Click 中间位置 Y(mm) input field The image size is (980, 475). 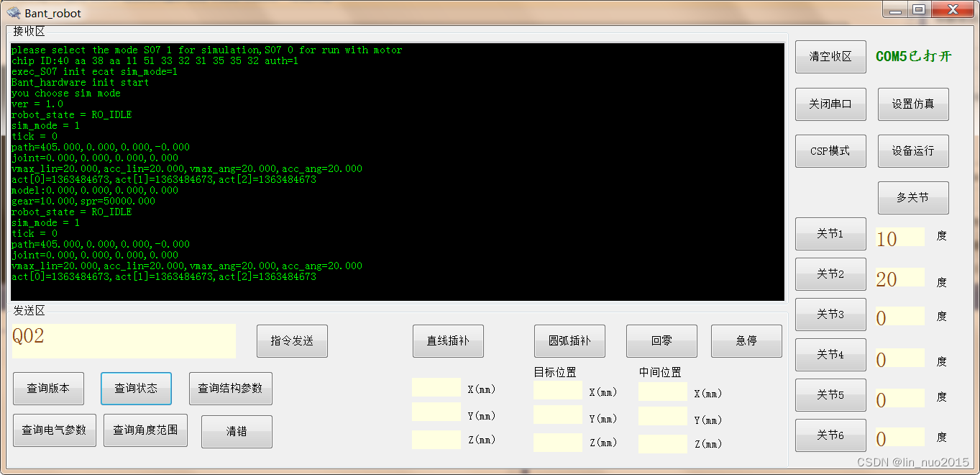[663, 416]
